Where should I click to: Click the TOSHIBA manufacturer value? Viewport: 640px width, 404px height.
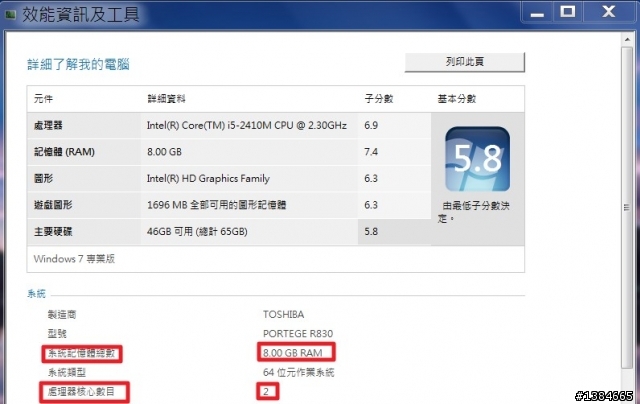tap(283, 315)
